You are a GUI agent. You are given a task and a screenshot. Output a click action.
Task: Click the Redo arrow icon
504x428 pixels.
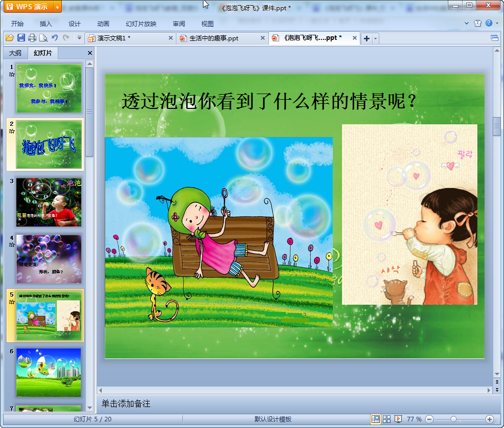click(x=66, y=38)
